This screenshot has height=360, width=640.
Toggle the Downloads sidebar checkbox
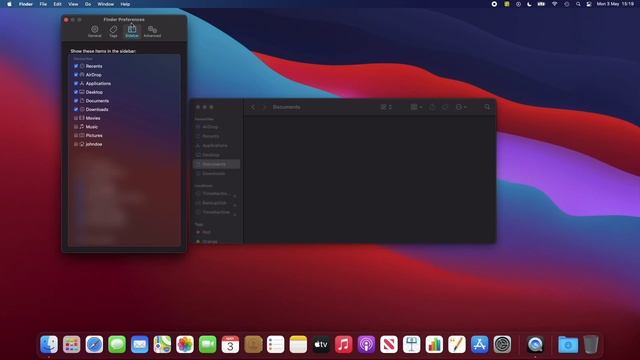(x=76, y=109)
